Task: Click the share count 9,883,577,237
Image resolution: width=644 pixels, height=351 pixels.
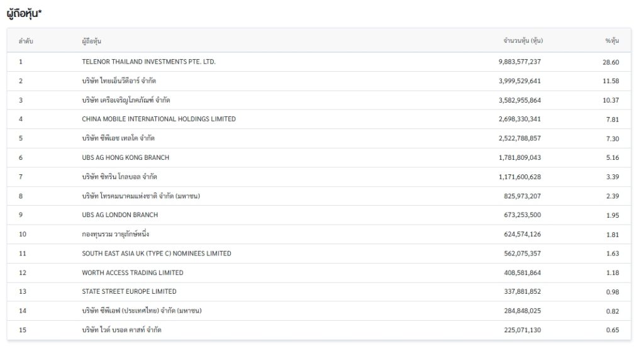Action: [x=519, y=62]
